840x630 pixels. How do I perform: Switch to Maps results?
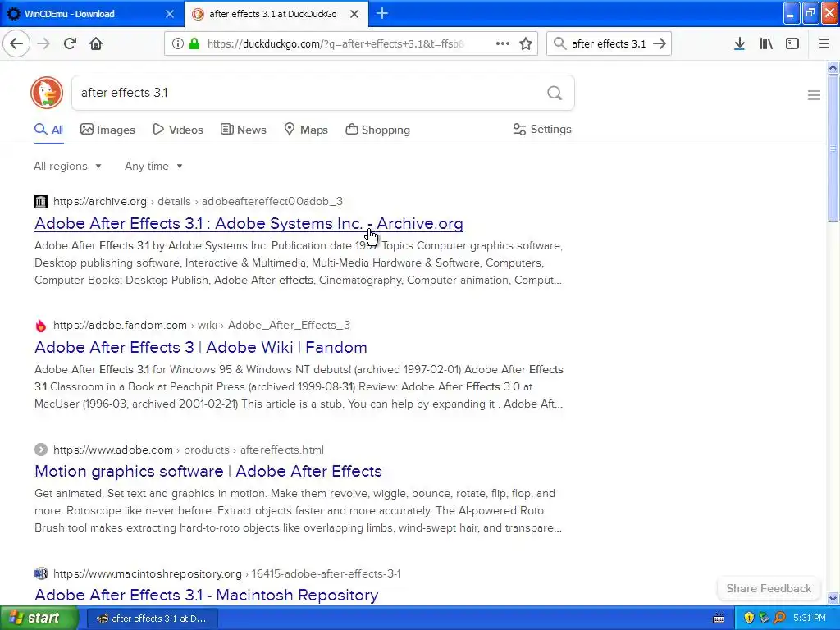pos(306,130)
